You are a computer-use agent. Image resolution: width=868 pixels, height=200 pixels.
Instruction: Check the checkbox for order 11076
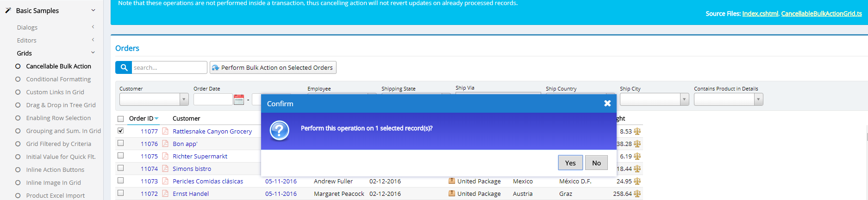[121, 143]
